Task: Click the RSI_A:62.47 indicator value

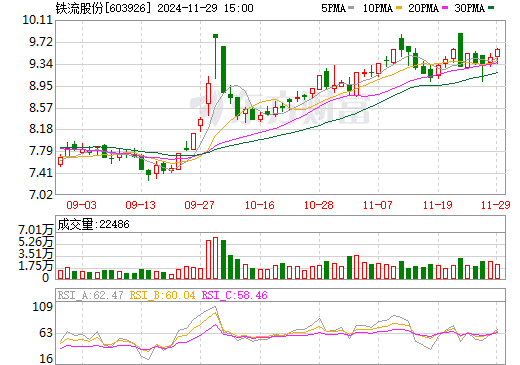Action: click(x=90, y=295)
